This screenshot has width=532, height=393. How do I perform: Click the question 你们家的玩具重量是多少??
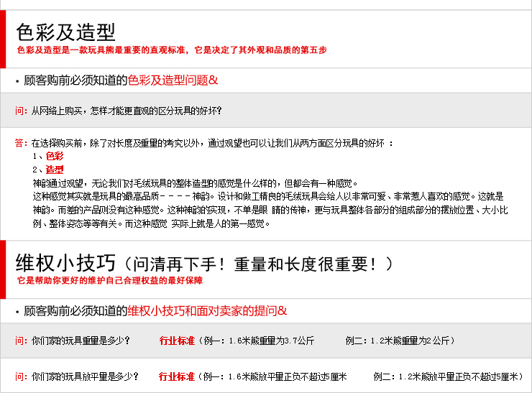click(81, 341)
